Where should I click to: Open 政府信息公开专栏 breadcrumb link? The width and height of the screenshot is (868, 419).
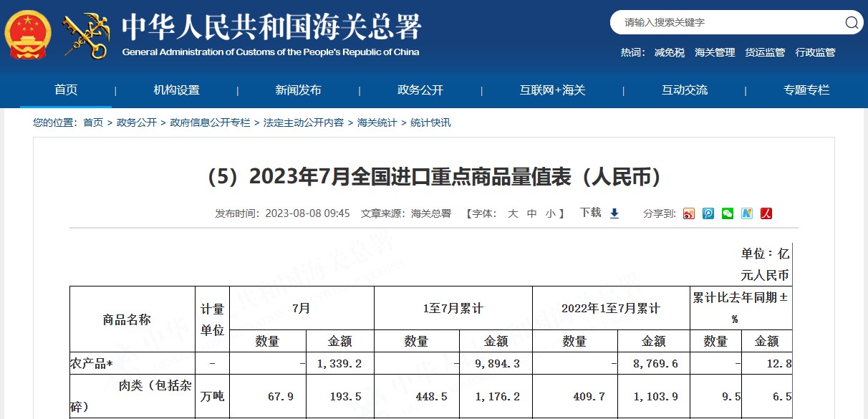[211, 123]
